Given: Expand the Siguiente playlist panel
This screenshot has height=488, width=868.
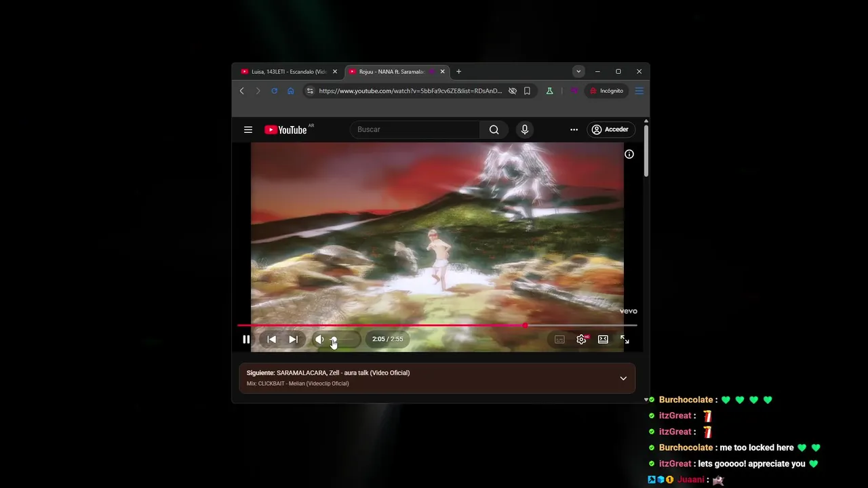Looking at the screenshot, I should click(623, 378).
